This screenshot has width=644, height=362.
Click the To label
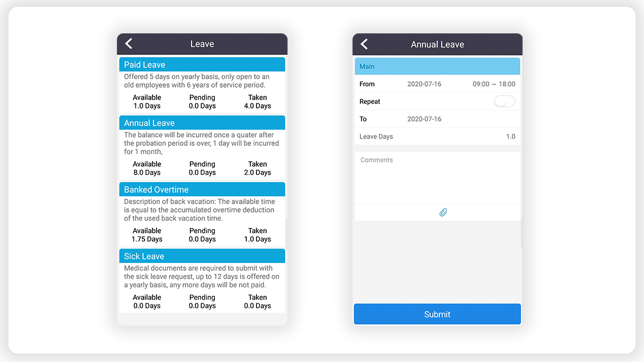[x=363, y=119]
